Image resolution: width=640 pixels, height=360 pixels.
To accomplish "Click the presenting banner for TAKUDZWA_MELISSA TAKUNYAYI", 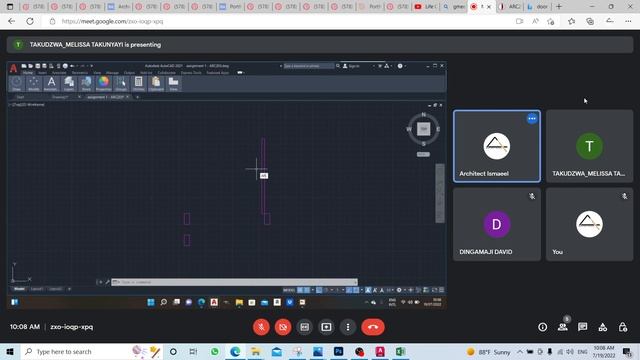I will tap(320, 44).
